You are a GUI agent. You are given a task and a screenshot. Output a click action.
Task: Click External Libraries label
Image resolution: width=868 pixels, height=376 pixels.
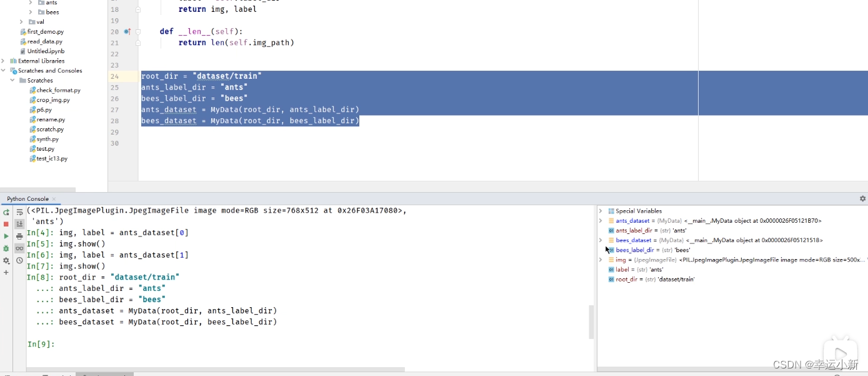click(x=41, y=61)
